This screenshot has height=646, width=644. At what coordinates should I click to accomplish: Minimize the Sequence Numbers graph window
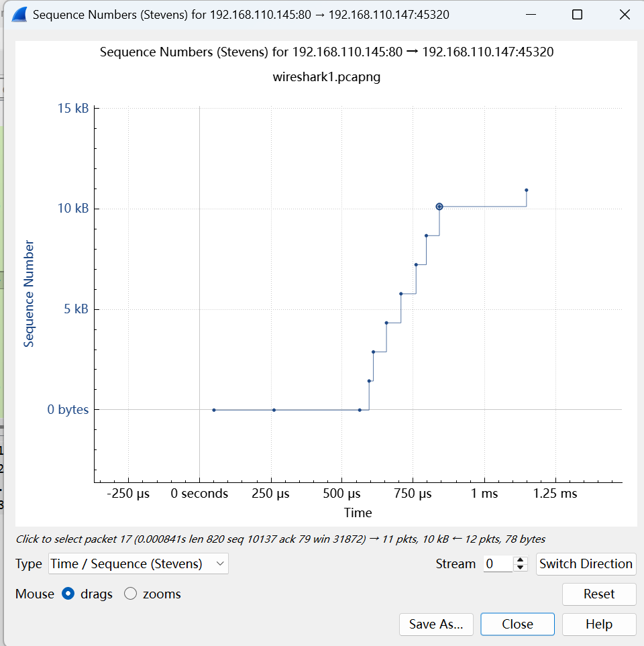coord(531,15)
